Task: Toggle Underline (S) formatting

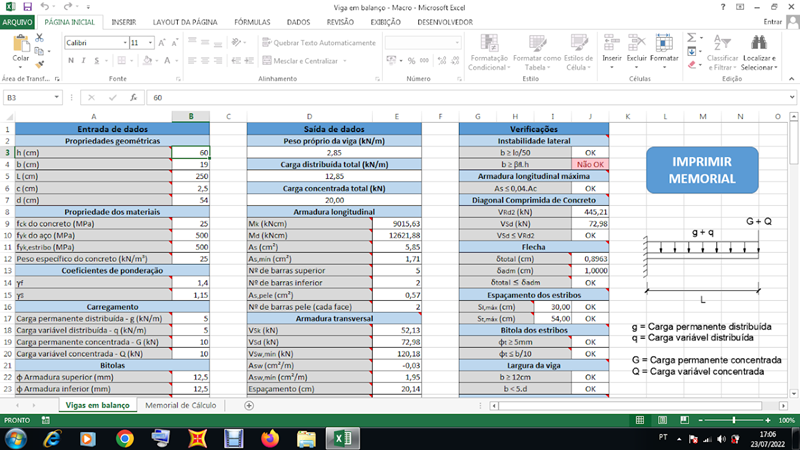Action: pos(96,61)
